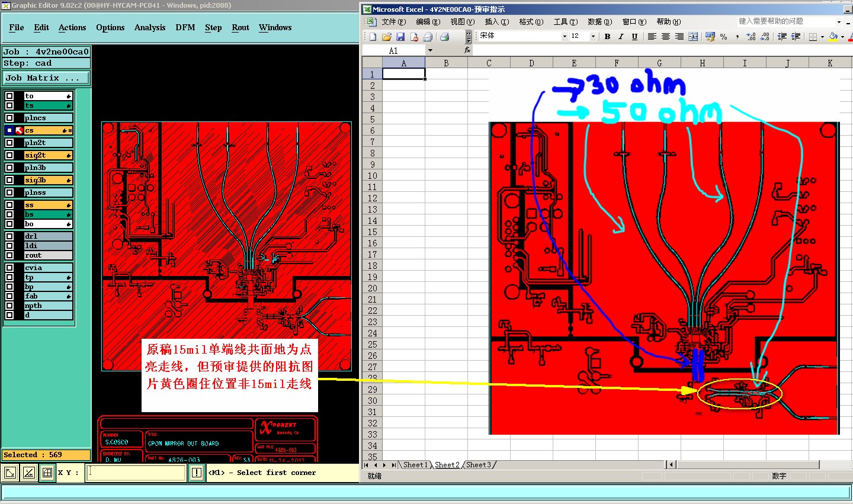Click the Job Matrix button
Screen dimensions: 853x504
pos(46,78)
